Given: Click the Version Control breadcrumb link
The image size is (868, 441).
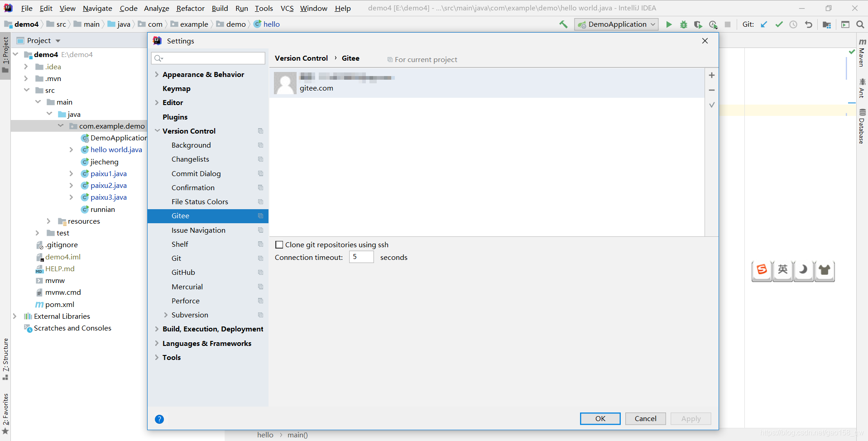Looking at the screenshot, I should (301, 58).
